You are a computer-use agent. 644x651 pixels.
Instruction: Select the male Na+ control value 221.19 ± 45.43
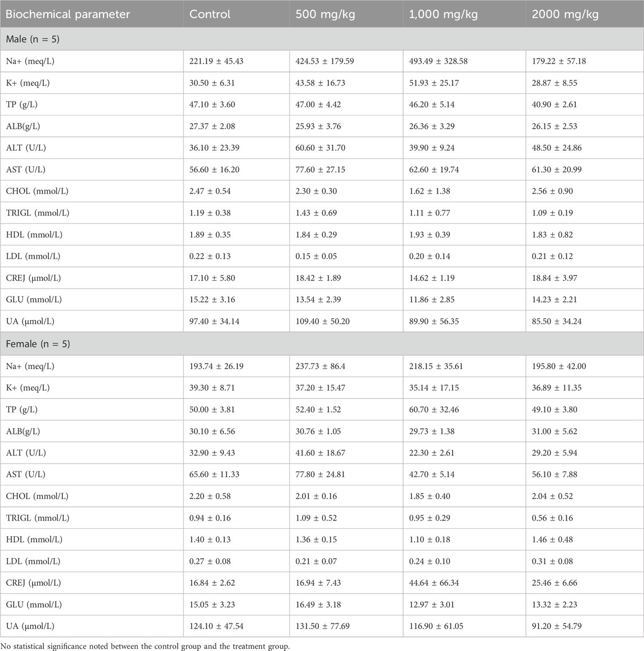tap(217, 61)
